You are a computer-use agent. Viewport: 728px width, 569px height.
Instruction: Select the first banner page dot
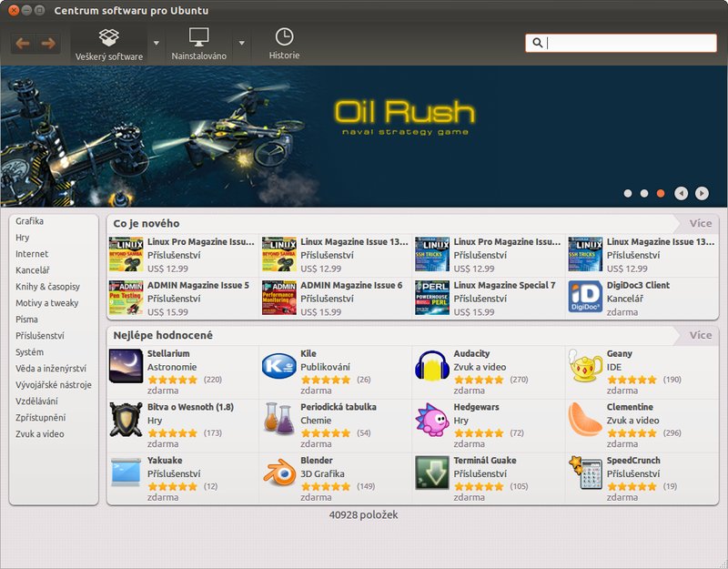[x=628, y=193]
